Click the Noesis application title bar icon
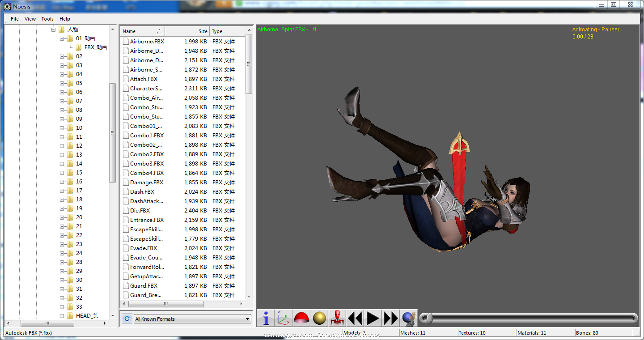Image resolution: width=644 pixels, height=340 pixels. pyautogui.click(x=7, y=7)
